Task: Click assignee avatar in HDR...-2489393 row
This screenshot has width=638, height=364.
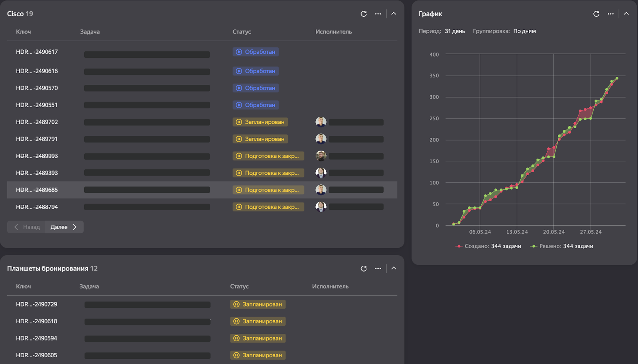Action: pos(321,173)
